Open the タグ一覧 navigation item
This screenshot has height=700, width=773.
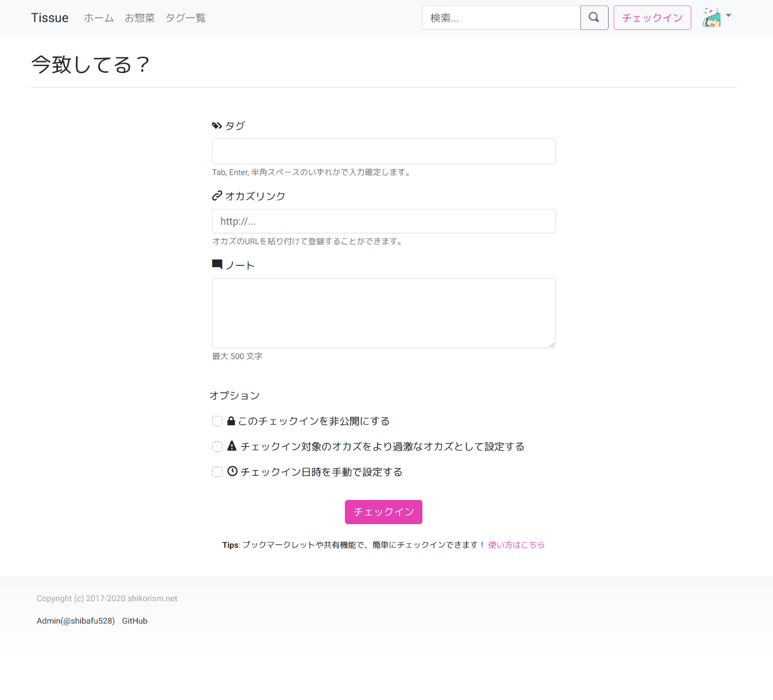pos(185,18)
